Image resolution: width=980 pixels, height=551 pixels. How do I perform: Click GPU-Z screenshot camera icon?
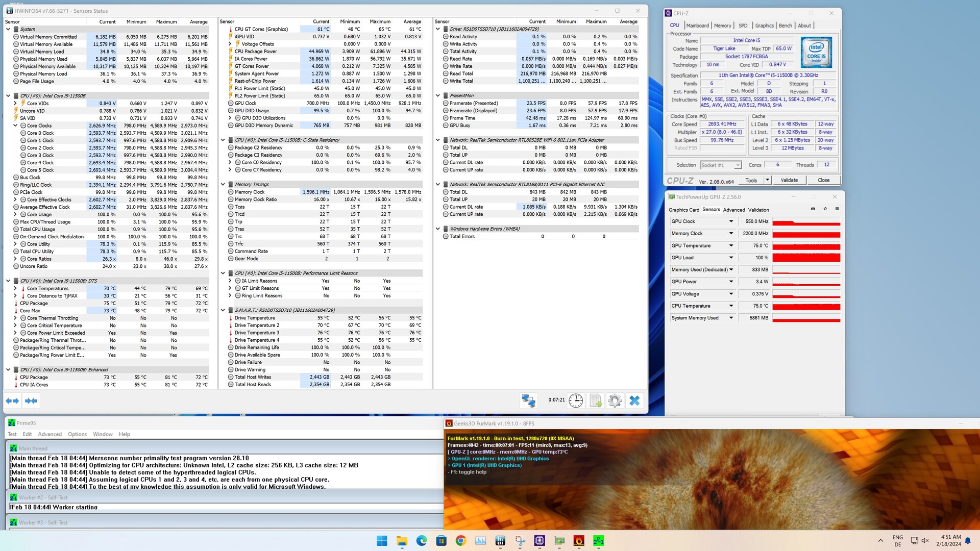(813, 209)
